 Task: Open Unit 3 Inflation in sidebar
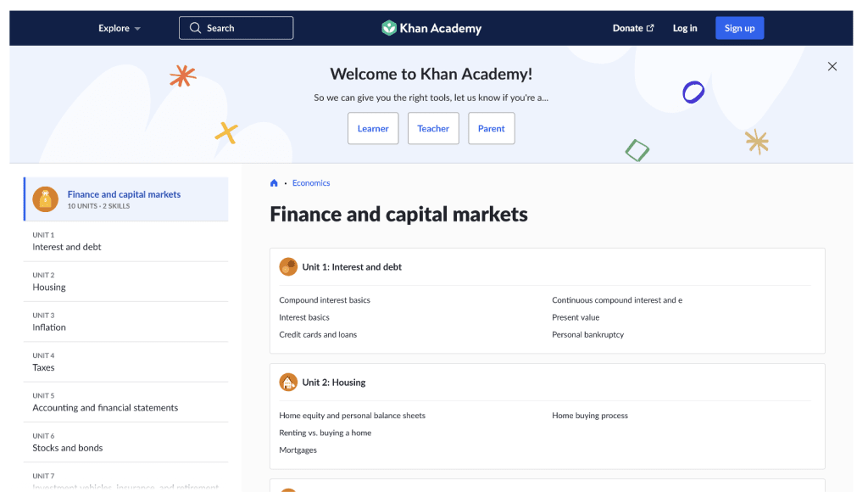[x=126, y=321]
